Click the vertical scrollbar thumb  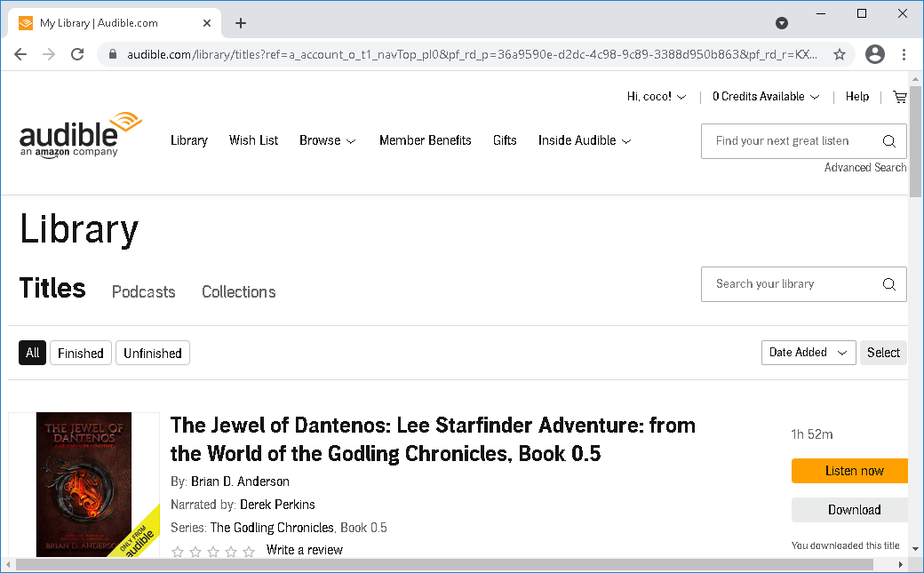[915, 141]
